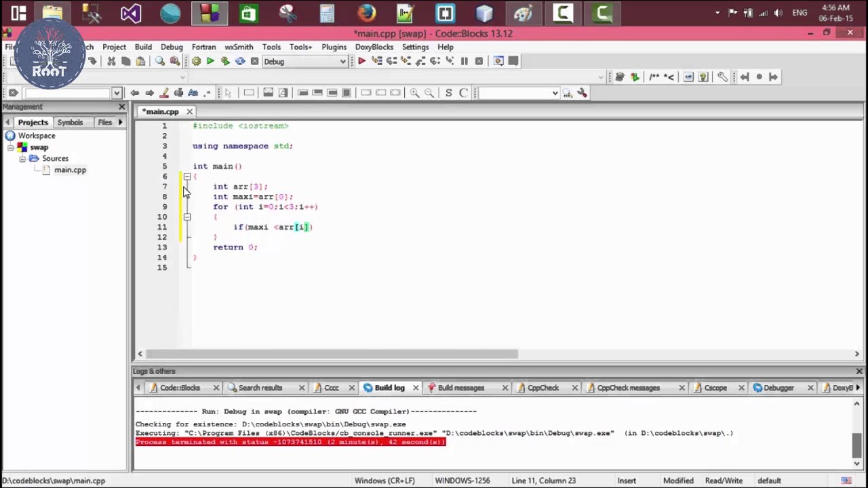
Task: Jump back with the left arrow icon
Action: (x=134, y=93)
